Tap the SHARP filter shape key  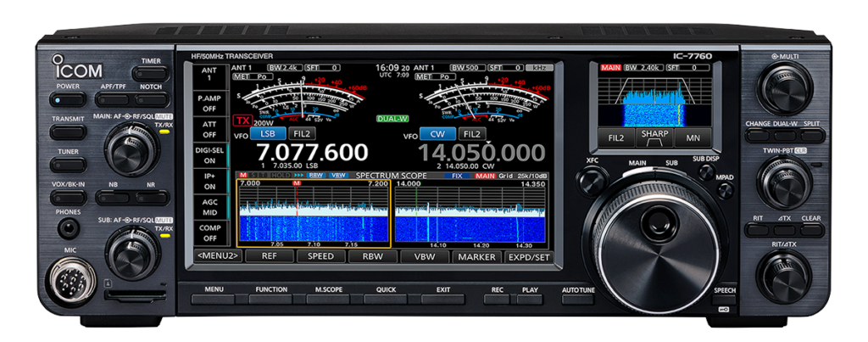(655, 137)
